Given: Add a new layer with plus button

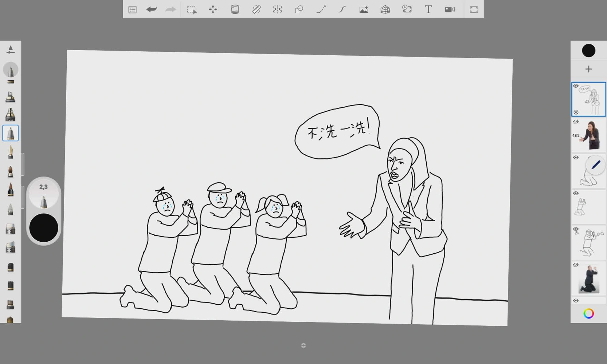Looking at the screenshot, I should (x=588, y=69).
